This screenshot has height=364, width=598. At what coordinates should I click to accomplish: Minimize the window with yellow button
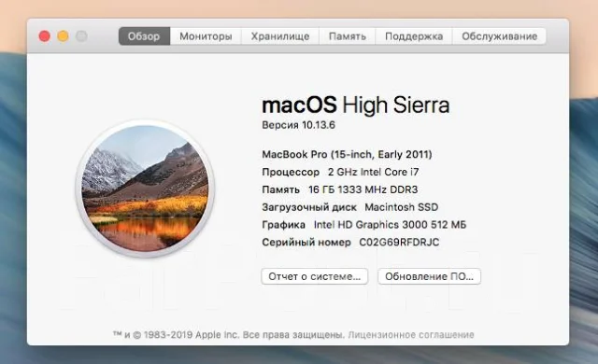[x=63, y=36]
